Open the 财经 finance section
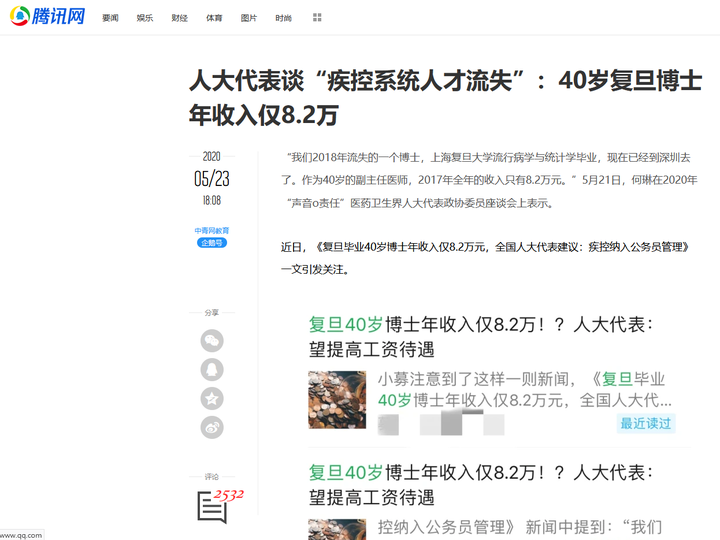 point(180,18)
